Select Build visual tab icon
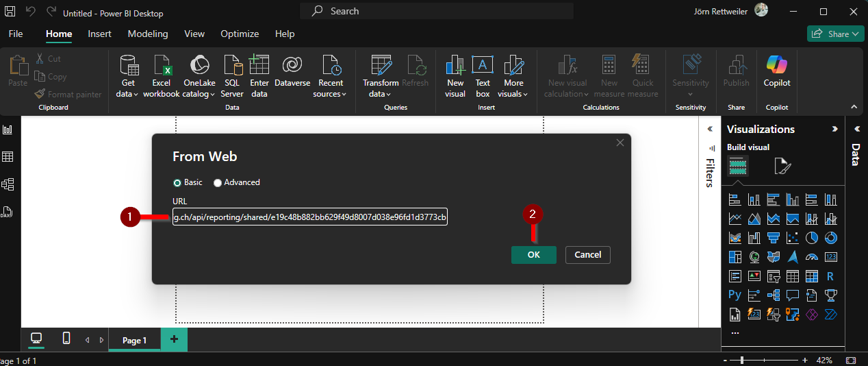Image resolution: width=868 pixels, height=366 pixels. pos(738,166)
